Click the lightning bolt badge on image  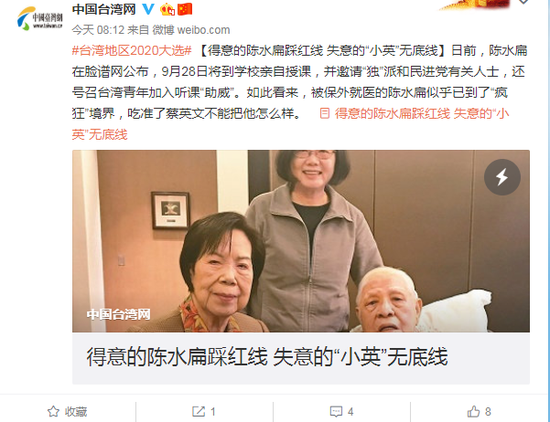pos(502,177)
